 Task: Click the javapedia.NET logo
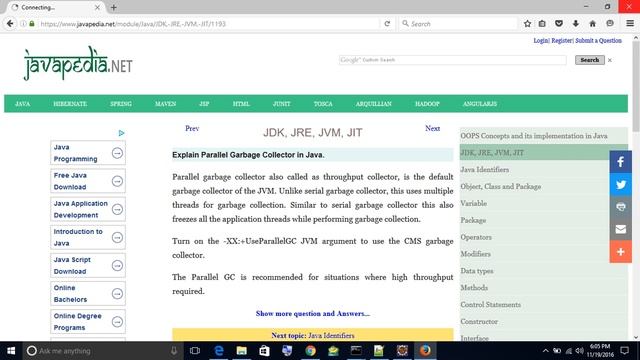pos(78,64)
